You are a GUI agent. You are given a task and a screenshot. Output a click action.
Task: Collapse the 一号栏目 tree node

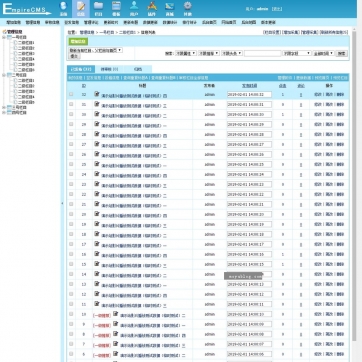point(4,37)
